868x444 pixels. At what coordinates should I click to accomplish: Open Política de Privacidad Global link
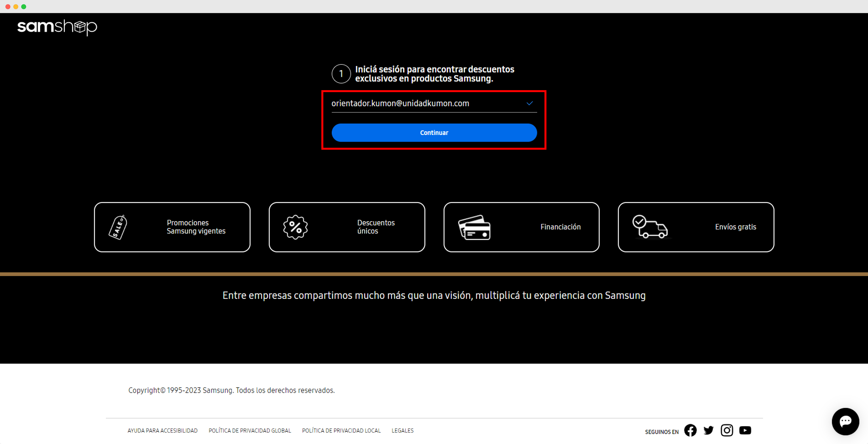[x=250, y=431]
